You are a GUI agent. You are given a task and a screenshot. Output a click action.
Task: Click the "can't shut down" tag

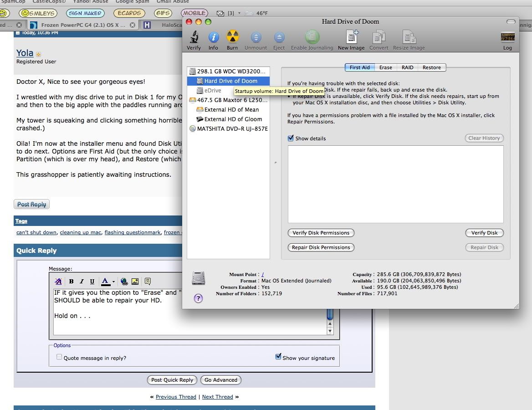[x=36, y=232]
